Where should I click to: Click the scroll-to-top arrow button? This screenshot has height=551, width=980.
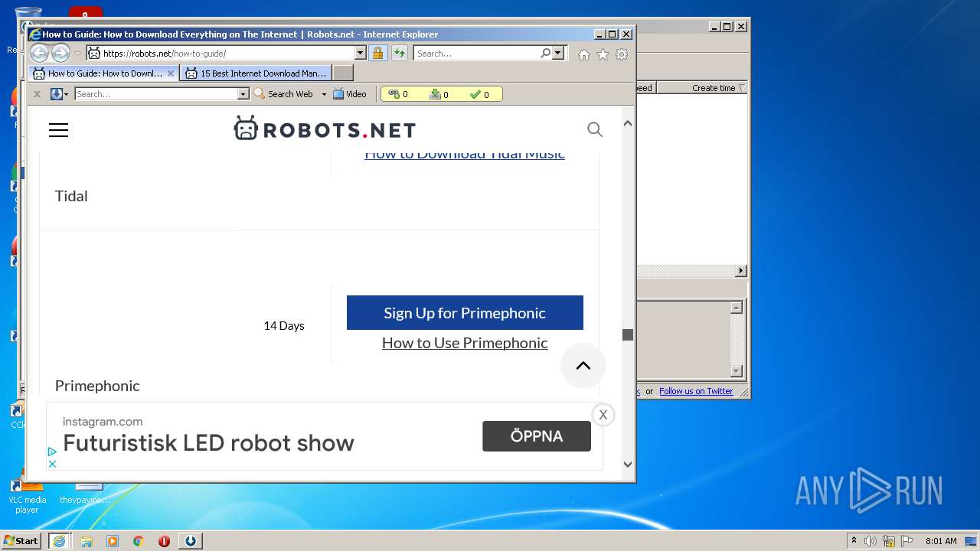(x=583, y=366)
